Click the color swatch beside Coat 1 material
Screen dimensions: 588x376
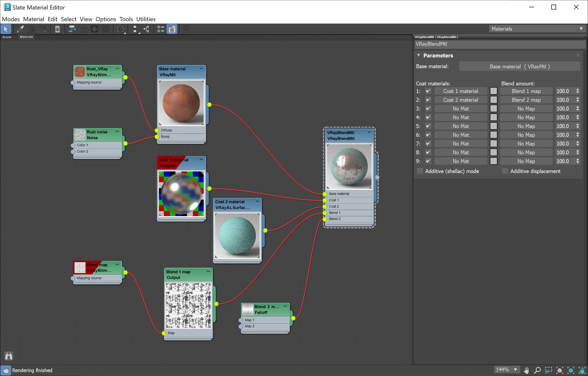[x=494, y=91]
